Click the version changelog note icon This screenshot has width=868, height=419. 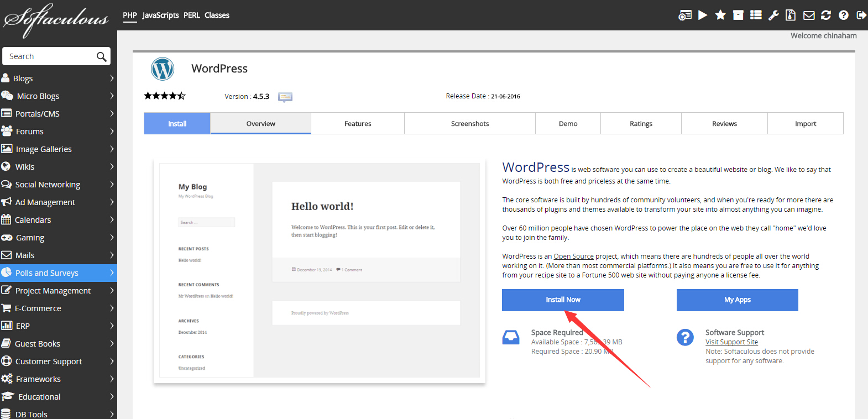[x=285, y=97]
